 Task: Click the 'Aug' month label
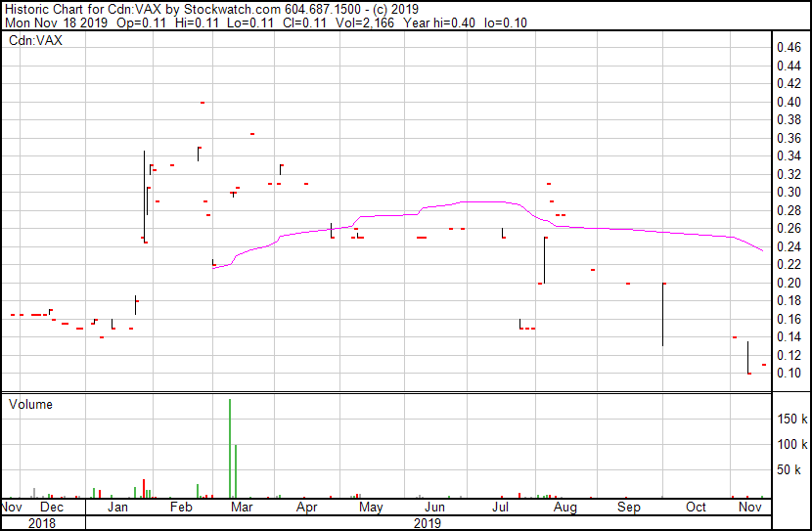pyautogui.click(x=565, y=507)
